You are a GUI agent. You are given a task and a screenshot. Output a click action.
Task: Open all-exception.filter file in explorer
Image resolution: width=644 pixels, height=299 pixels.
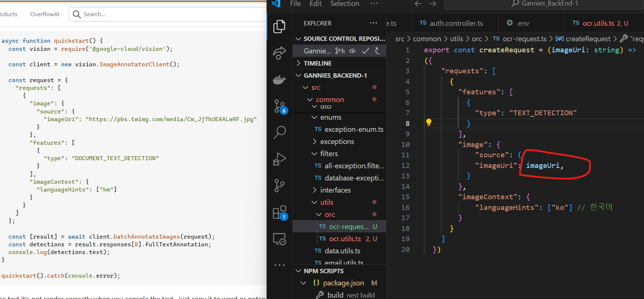click(x=339, y=166)
